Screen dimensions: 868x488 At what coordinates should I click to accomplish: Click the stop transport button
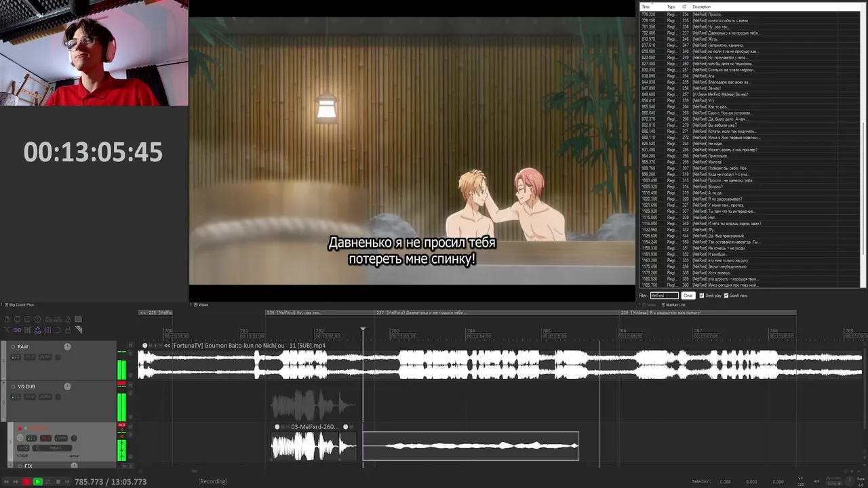click(x=58, y=482)
